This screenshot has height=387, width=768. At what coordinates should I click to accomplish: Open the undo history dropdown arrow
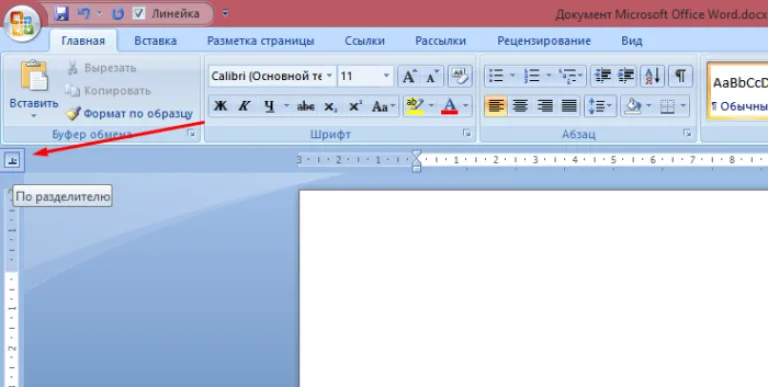point(99,14)
